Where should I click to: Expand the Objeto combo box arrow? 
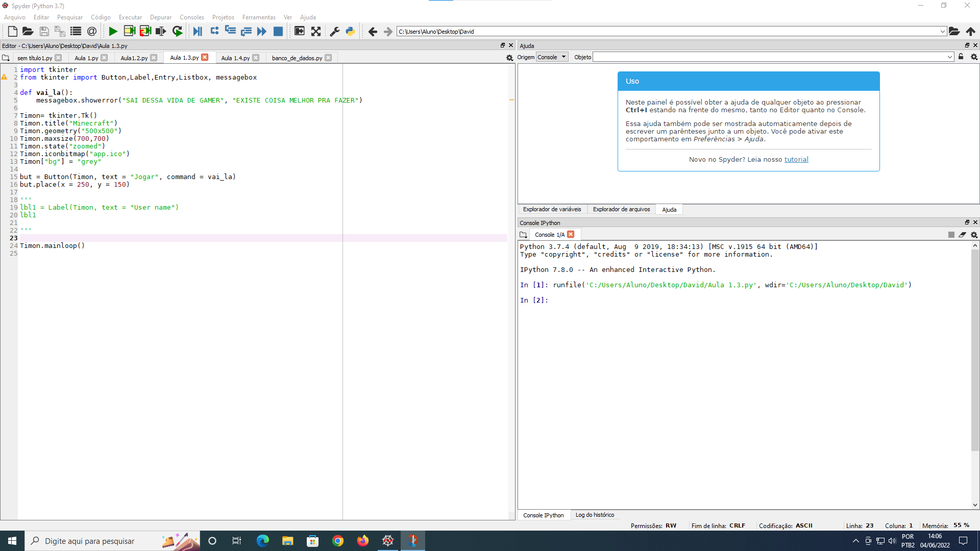click(949, 57)
